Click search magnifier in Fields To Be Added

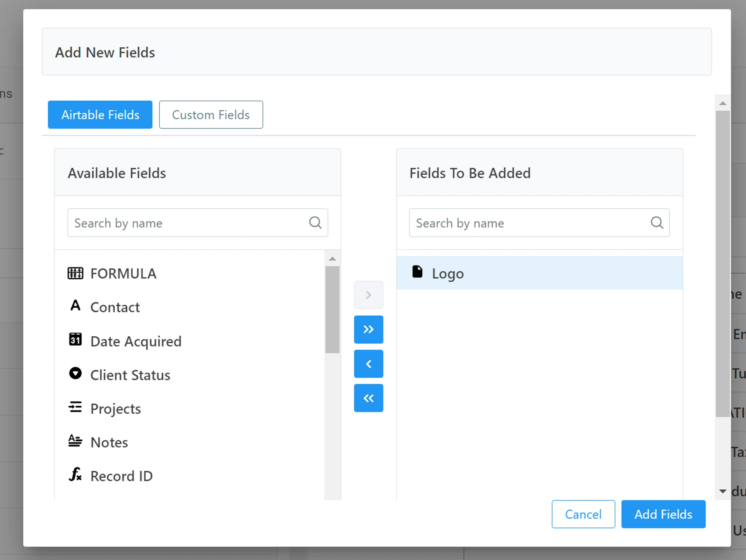click(657, 223)
